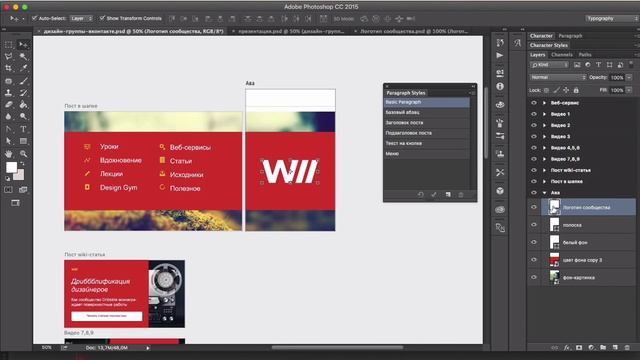Lock all layer attributes padlock icon
640x360 pixels.
tap(576, 90)
